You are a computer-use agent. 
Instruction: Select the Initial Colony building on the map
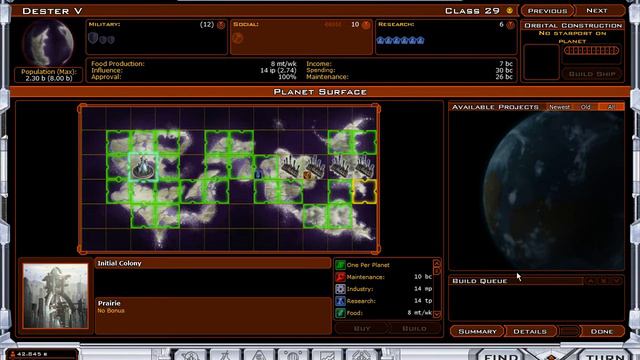pos(143,167)
